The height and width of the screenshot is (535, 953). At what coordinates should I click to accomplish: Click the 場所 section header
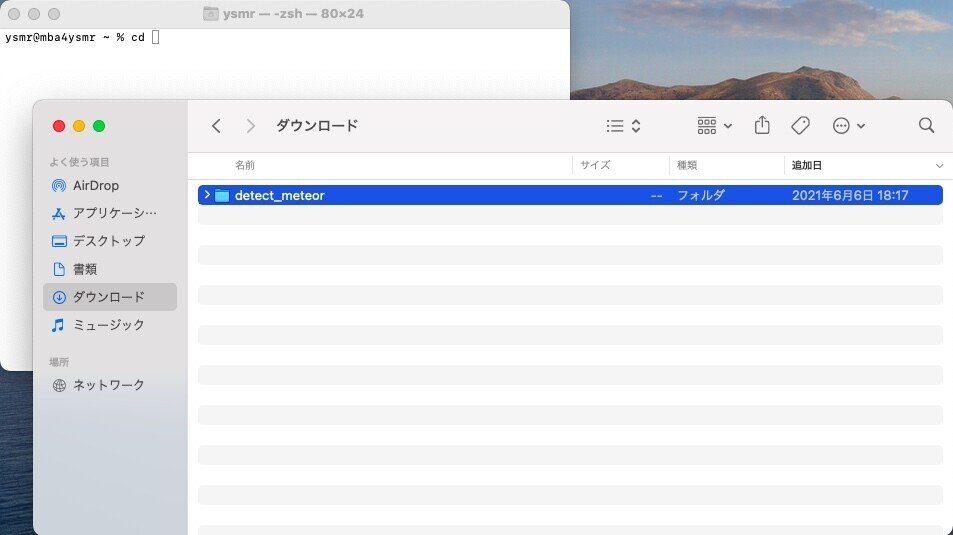pyautogui.click(x=59, y=362)
